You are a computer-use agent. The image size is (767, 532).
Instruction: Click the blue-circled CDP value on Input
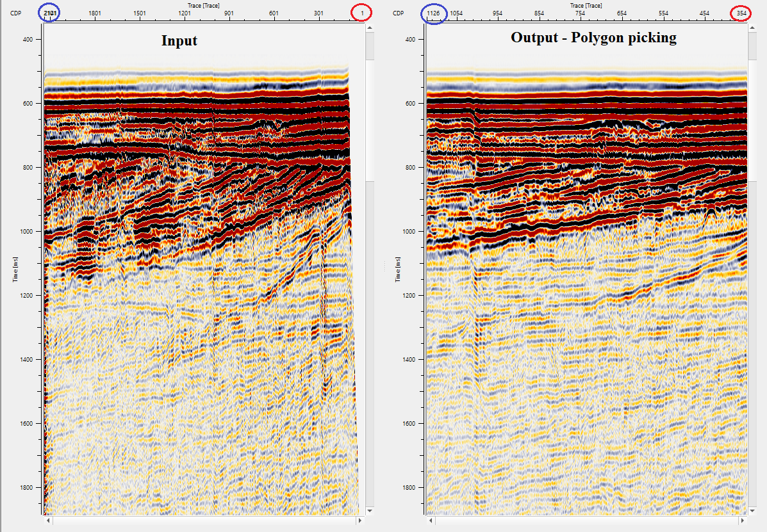50,13
